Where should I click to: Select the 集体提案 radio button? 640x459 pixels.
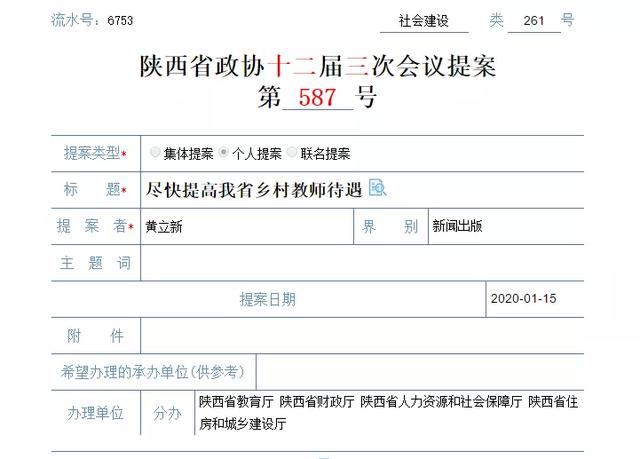click(155, 152)
